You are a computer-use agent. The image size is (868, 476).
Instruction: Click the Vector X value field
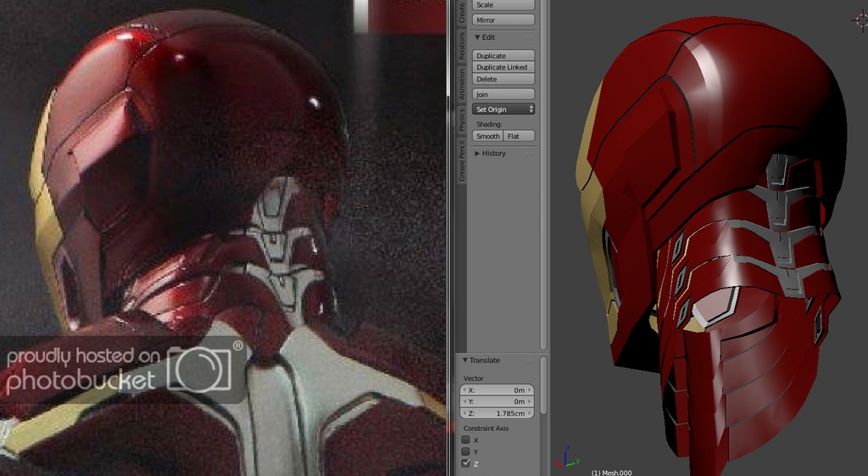coord(497,390)
